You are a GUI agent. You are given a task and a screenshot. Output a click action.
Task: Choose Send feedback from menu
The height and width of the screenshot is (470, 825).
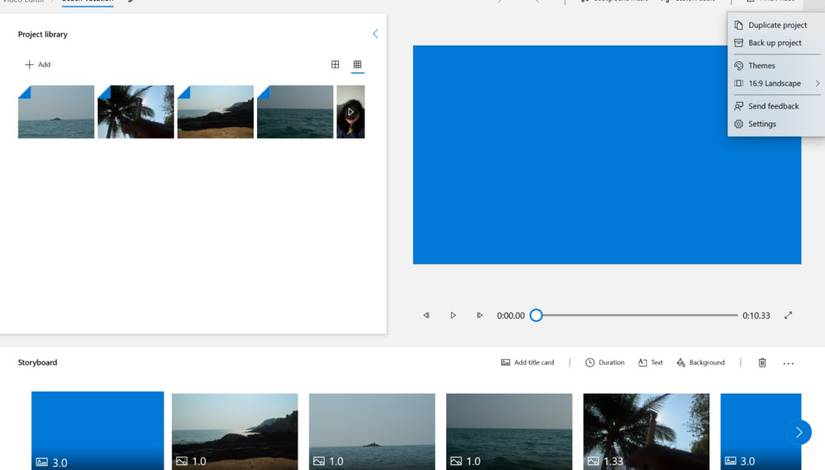(776, 106)
